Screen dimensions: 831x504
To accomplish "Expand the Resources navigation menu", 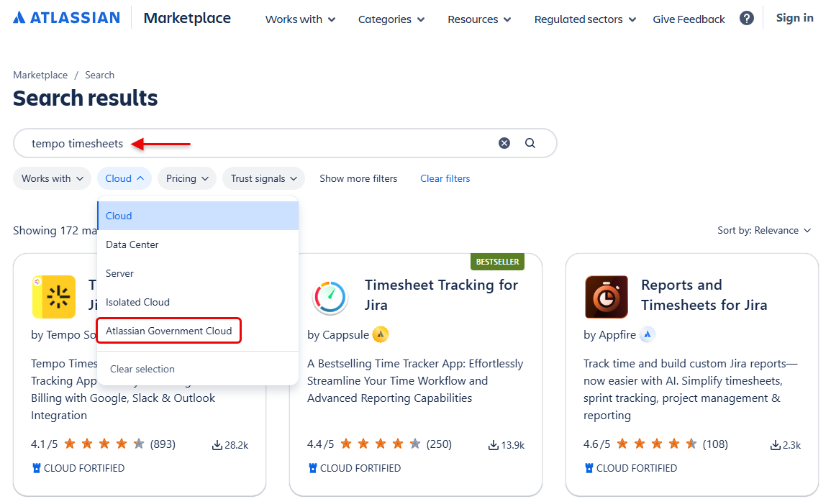I will (480, 19).
